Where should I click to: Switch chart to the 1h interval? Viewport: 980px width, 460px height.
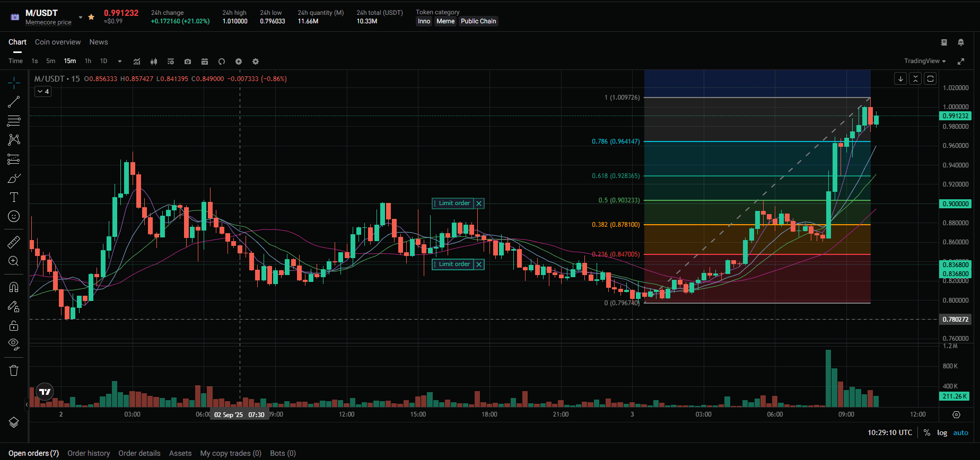click(x=88, y=61)
